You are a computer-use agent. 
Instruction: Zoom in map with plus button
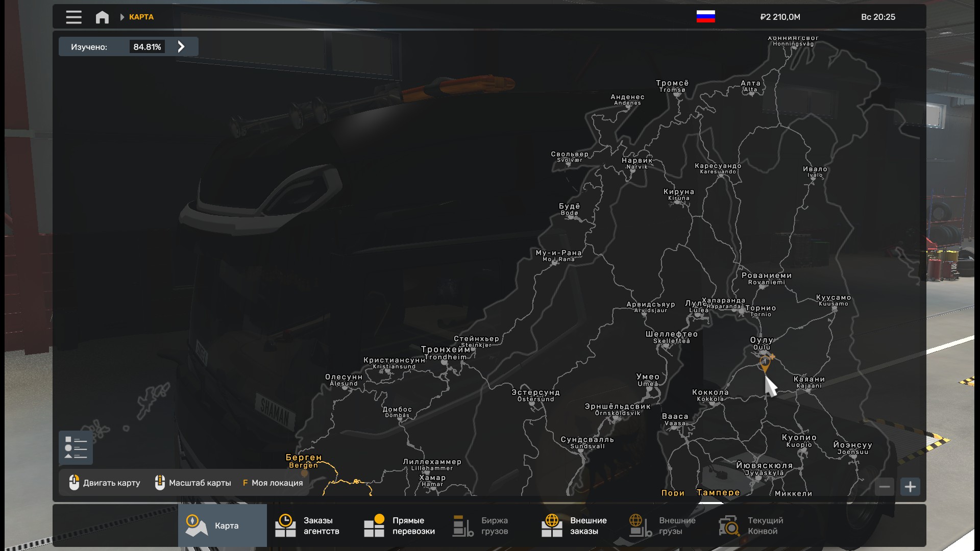click(910, 487)
